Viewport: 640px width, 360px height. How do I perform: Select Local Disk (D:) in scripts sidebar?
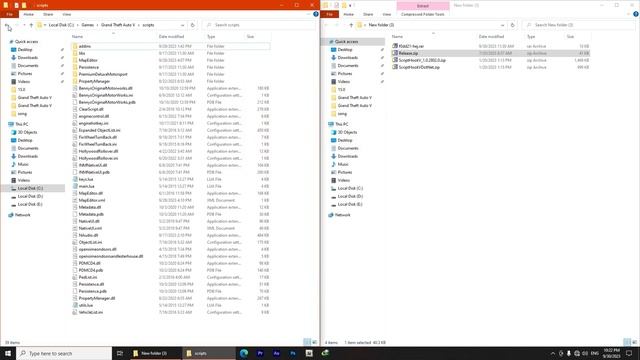click(30, 196)
